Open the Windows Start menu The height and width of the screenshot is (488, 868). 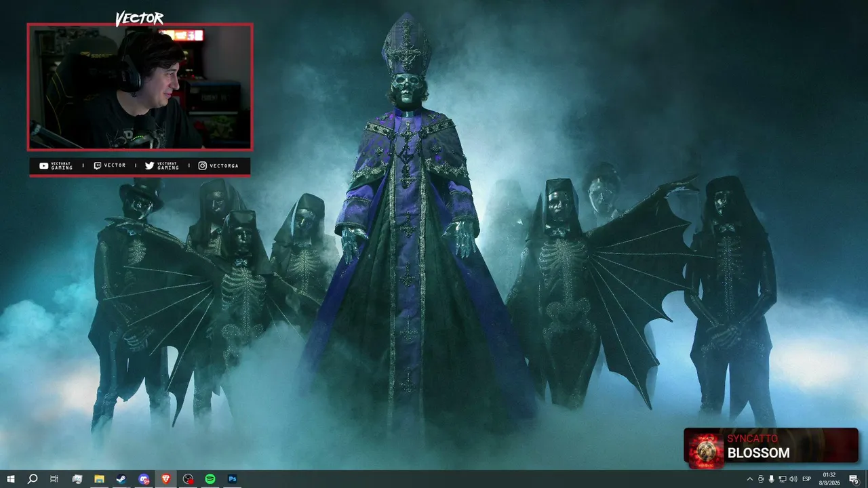pos(10,479)
